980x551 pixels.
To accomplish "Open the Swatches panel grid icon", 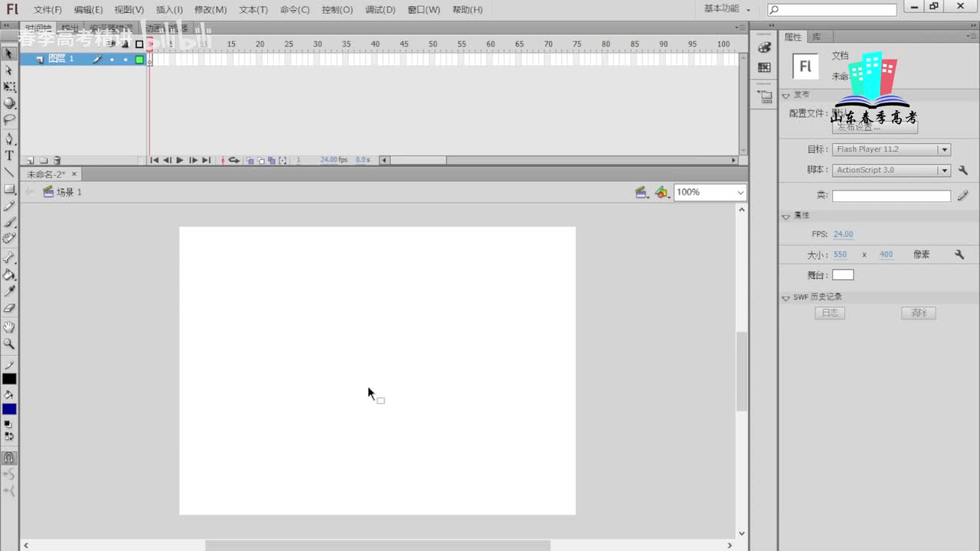I will click(764, 67).
